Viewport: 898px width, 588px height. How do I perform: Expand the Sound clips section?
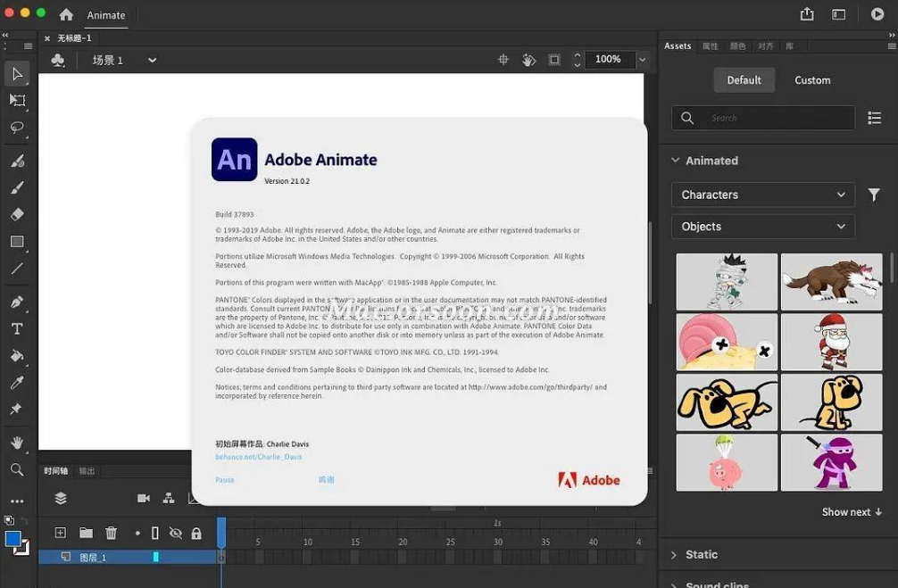click(x=674, y=585)
